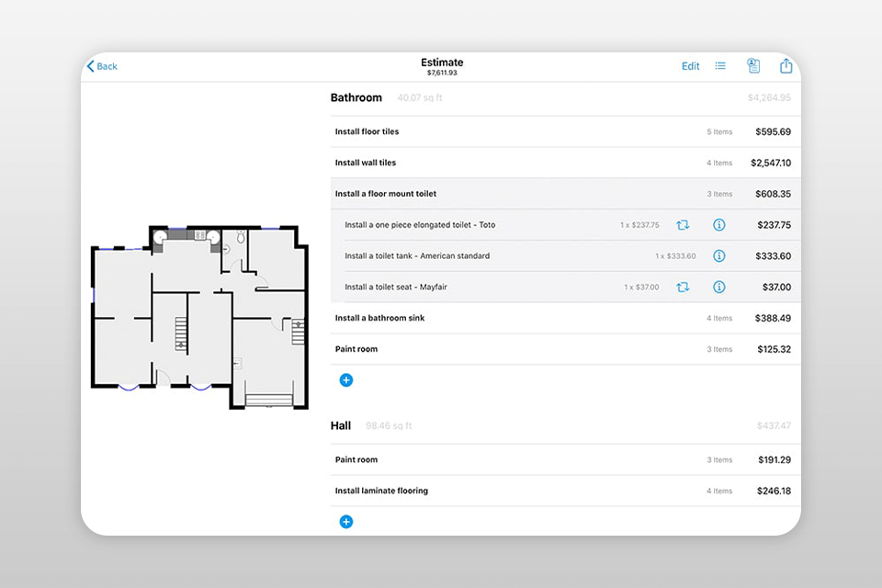Select the toilet one-piece row price $237.75
The image size is (882, 588).
pyautogui.click(x=774, y=225)
